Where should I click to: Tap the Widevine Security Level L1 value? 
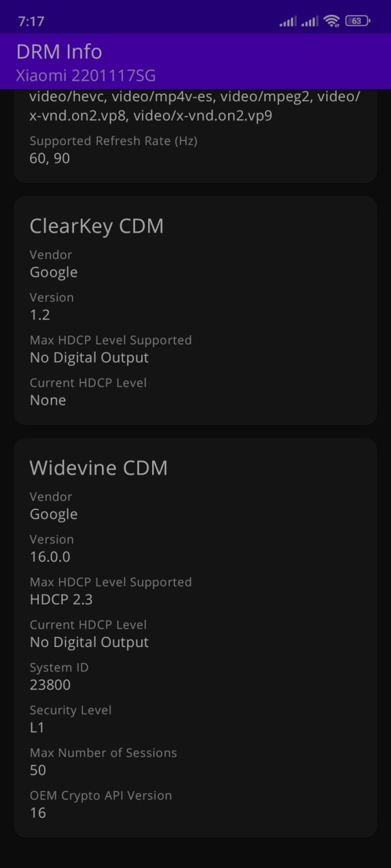tap(37, 728)
